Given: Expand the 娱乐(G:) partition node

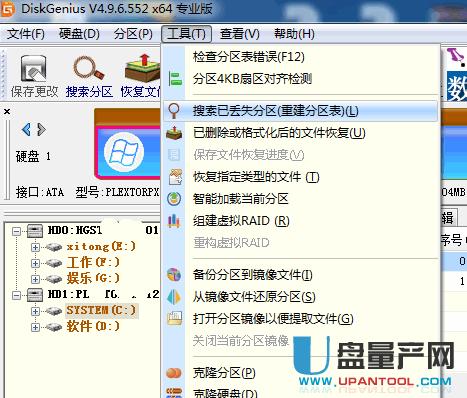Looking at the screenshot, I should tap(35, 279).
